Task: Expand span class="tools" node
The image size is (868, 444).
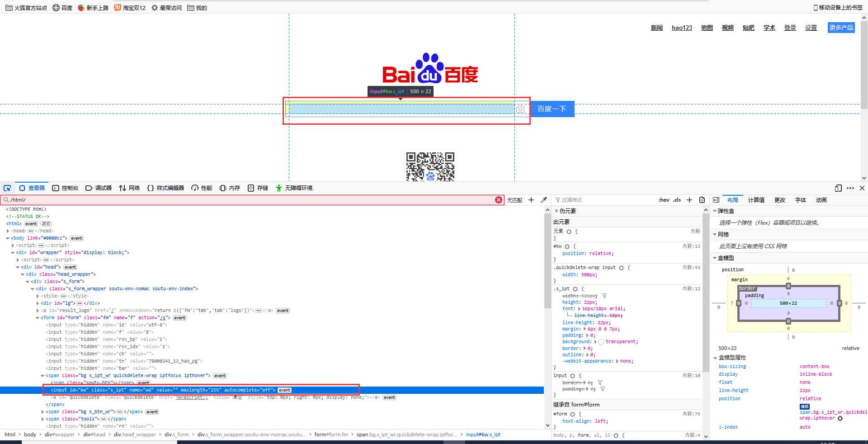Action: (42, 419)
